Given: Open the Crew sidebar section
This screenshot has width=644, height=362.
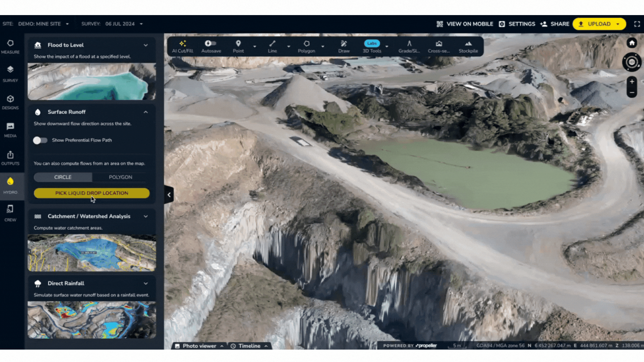Looking at the screenshot, I should (x=10, y=214).
